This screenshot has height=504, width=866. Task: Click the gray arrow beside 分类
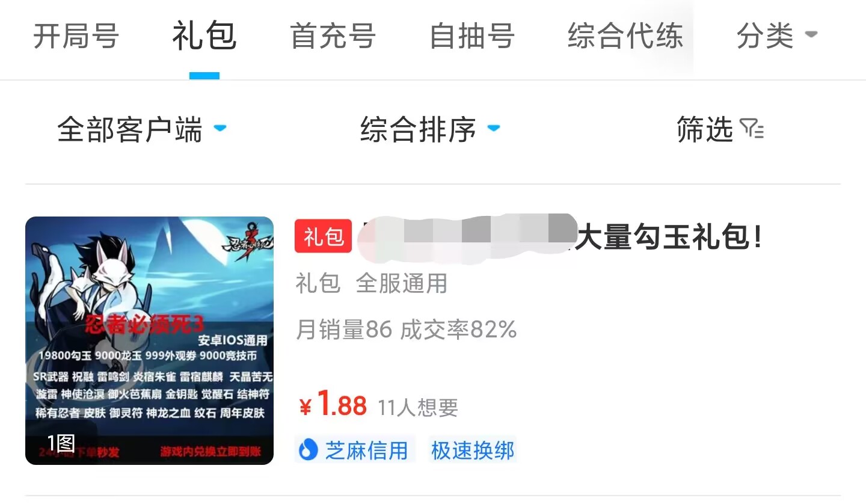tap(811, 34)
